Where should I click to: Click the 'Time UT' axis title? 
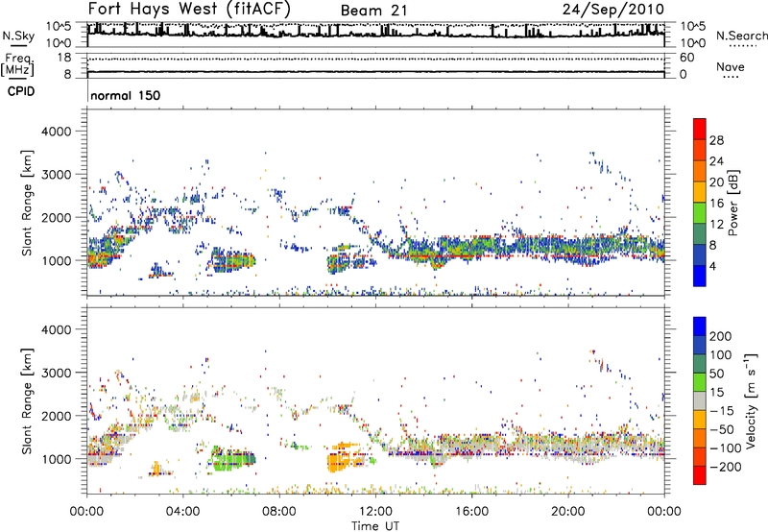(375, 526)
